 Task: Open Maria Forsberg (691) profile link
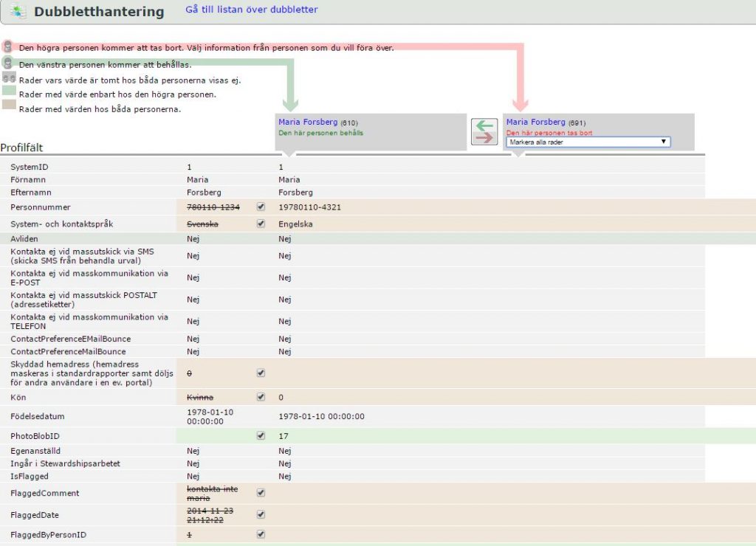tap(536, 122)
